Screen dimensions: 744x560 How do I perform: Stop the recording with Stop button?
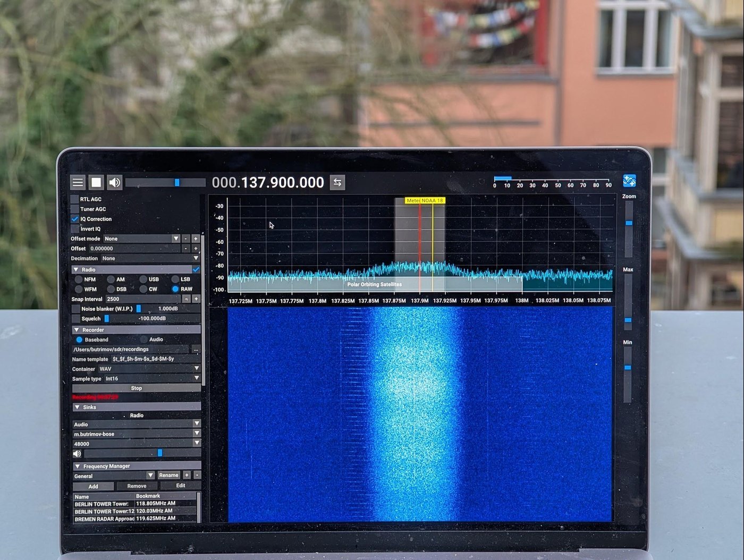coord(137,388)
